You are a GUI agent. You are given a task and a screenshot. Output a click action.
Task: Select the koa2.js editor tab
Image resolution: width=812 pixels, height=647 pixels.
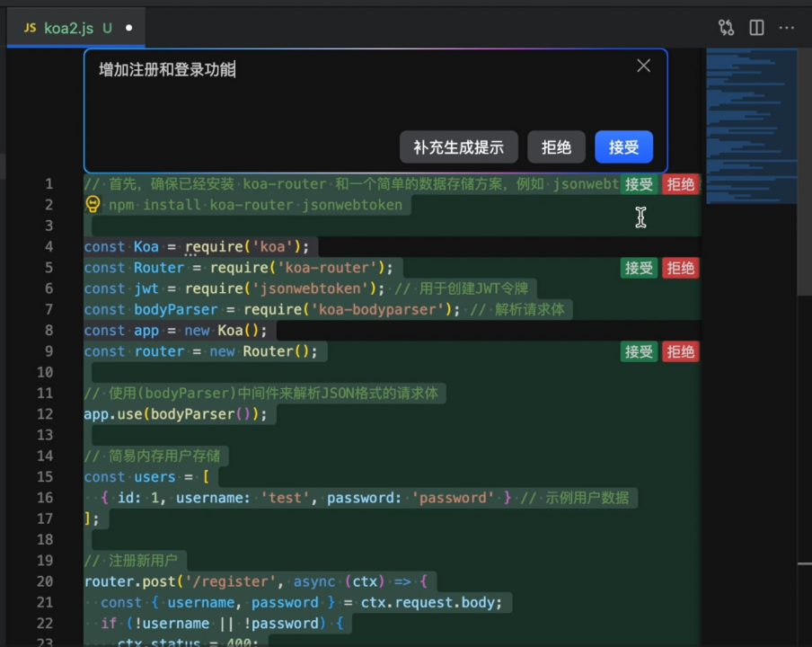click(x=69, y=28)
